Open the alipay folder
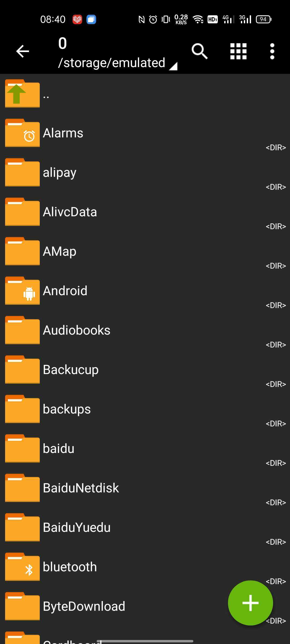 [60, 173]
